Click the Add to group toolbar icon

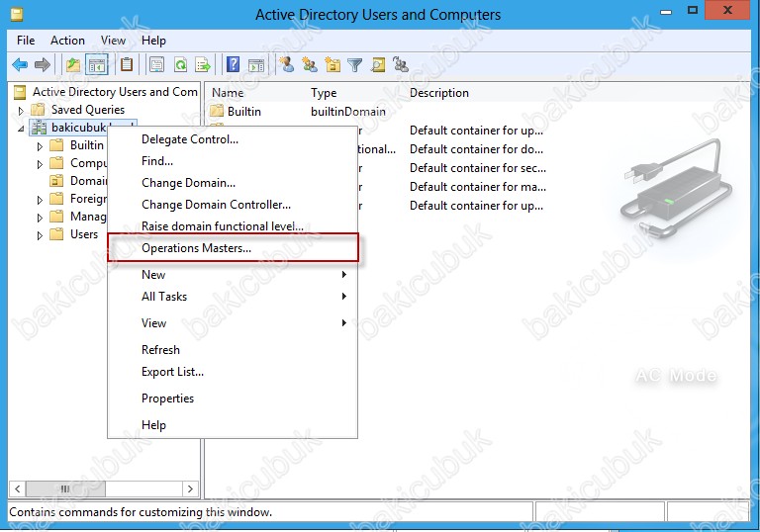tap(401, 64)
